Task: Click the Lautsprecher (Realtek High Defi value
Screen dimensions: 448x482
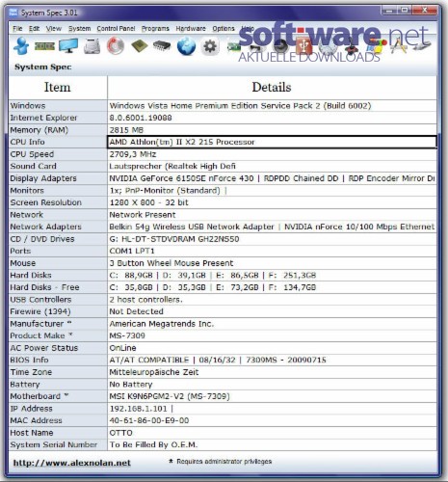Action: 172,166
